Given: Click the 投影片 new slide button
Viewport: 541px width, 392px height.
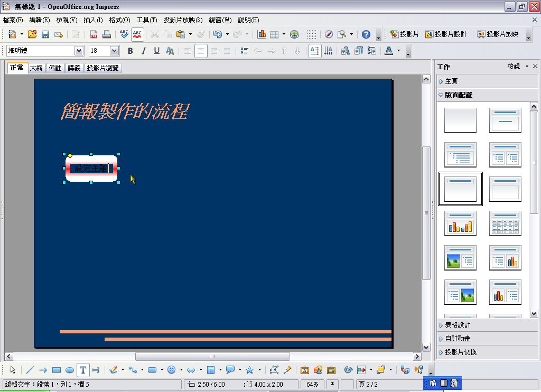Looking at the screenshot, I should click(x=405, y=34).
